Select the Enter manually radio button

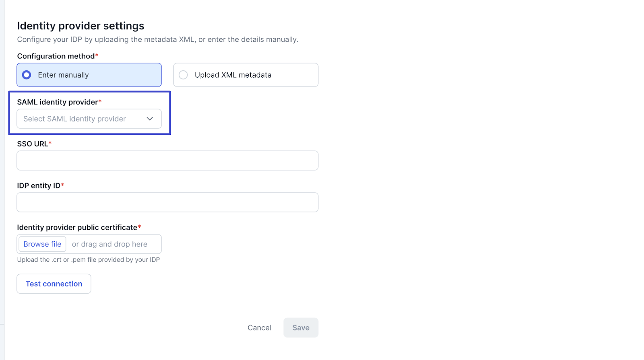pos(27,75)
